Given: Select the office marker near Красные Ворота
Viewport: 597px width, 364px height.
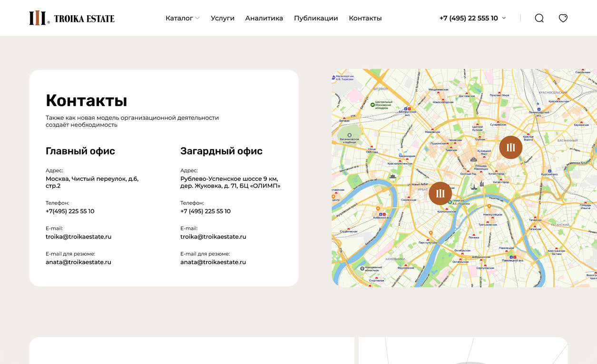Looking at the screenshot, I should point(510,148).
